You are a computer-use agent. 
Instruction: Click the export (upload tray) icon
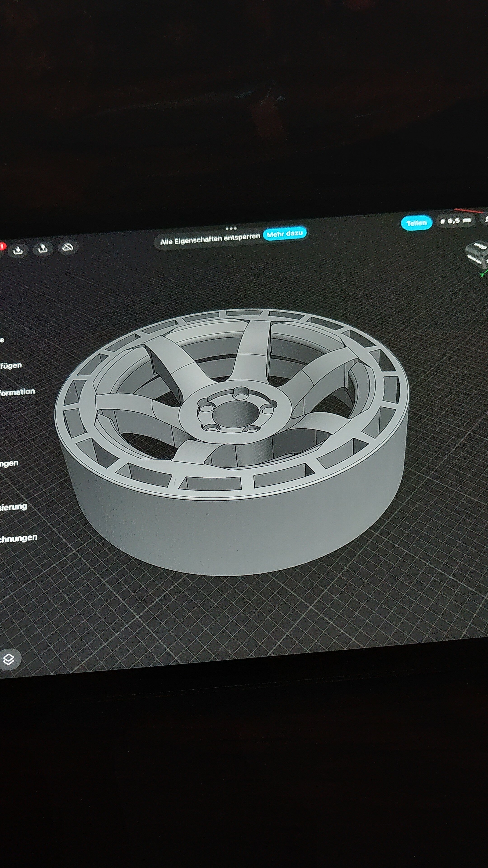point(42,249)
